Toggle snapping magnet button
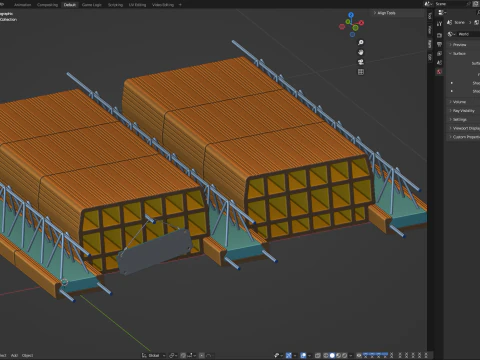The image size is (480, 360). (x=183, y=355)
